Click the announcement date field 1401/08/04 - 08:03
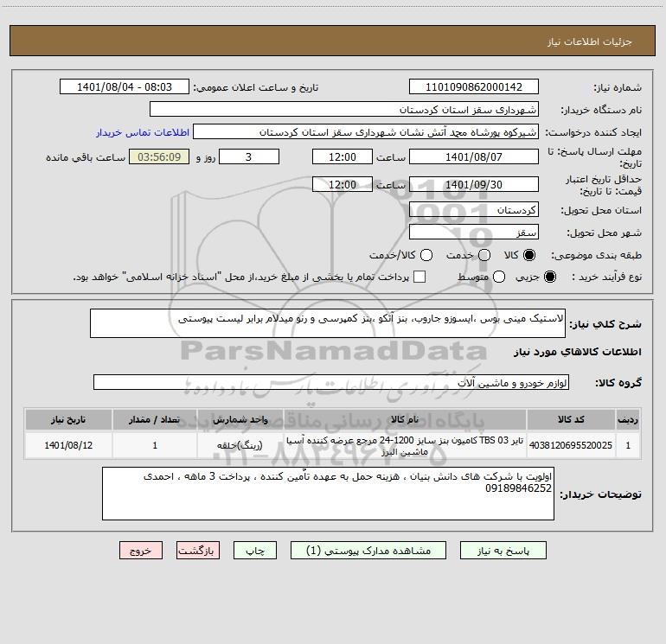 pyautogui.click(x=125, y=86)
